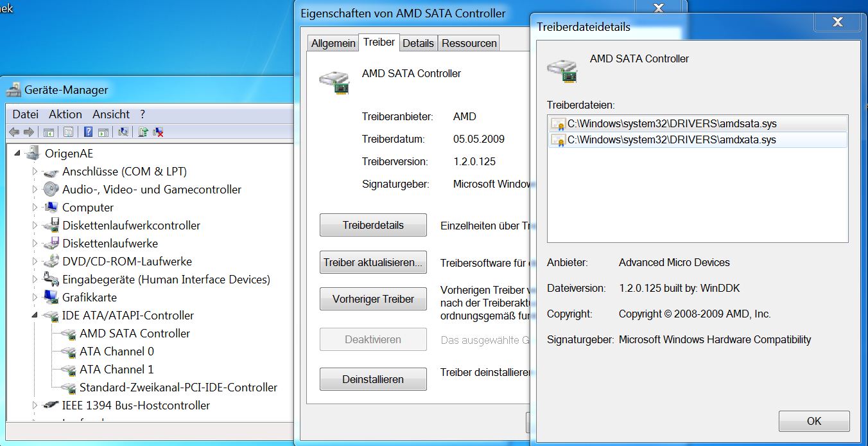This screenshot has width=868, height=446.
Task: Click the Geräte-Manager title bar icon
Action: [13, 90]
